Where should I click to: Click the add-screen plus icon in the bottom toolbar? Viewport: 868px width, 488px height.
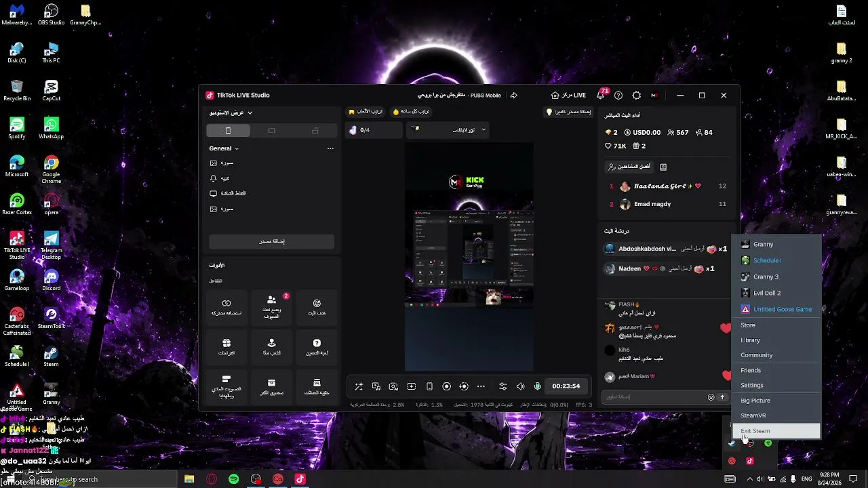click(x=411, y=386)
